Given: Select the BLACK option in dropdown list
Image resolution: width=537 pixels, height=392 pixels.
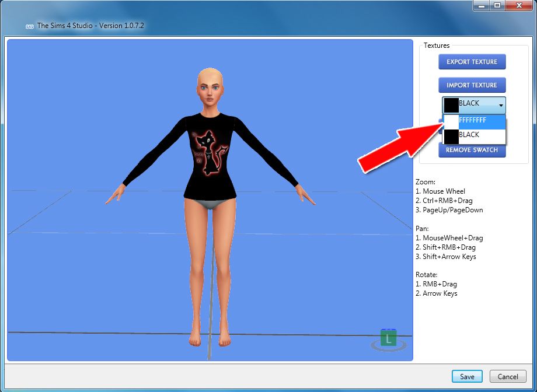Looking at the screenshot, I should (475, 136).
